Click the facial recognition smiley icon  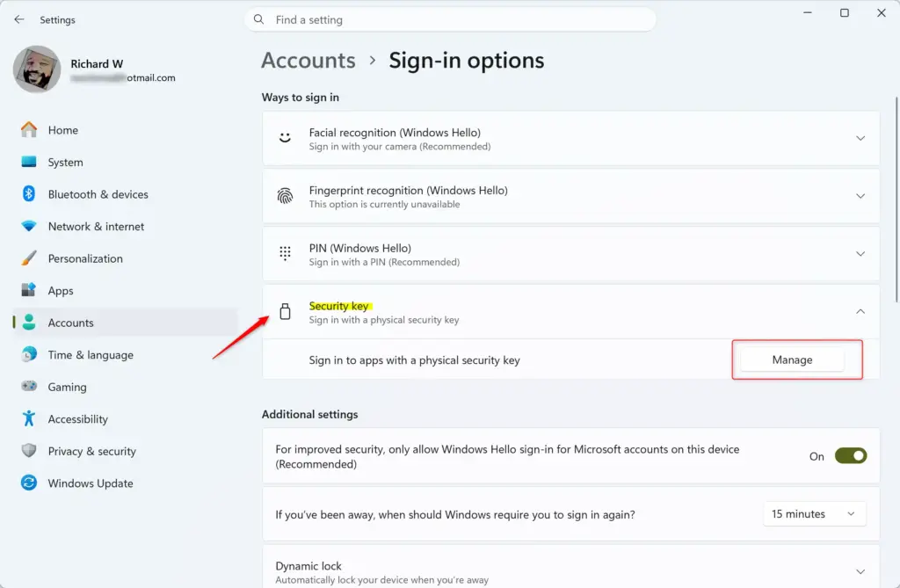(x=285, y=138)
